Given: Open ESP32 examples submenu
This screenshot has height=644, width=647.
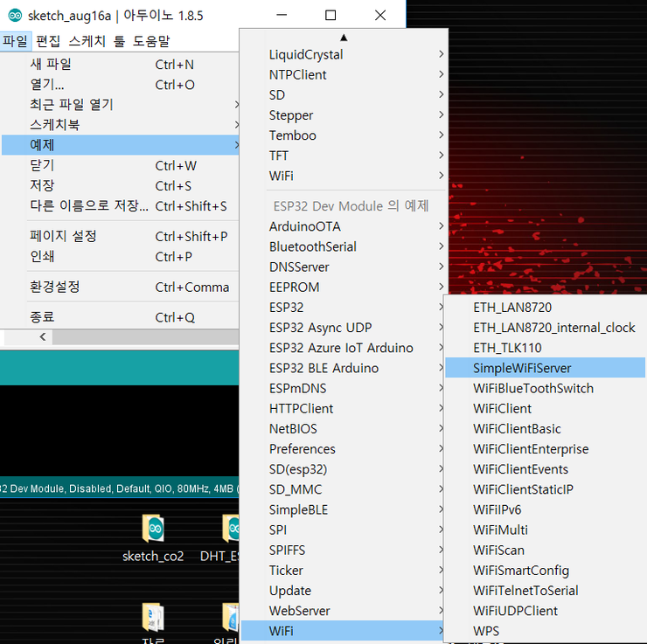Looking at the screenshot, I should coord(343,308).
